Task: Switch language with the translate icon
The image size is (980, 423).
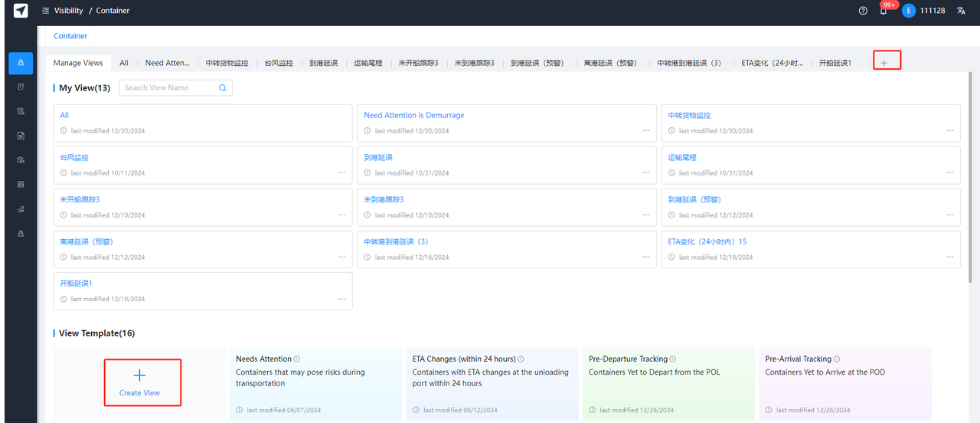Action: coord(962,11)
